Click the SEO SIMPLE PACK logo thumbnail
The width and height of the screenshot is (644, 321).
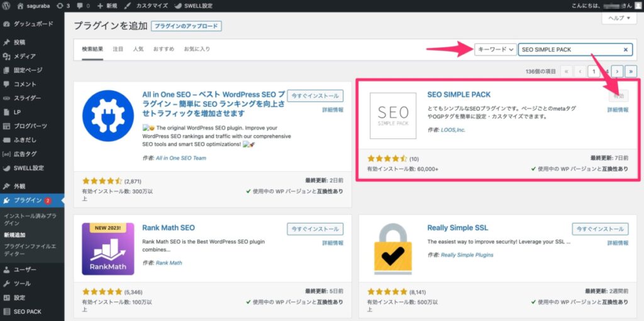(x=393, y=116)
